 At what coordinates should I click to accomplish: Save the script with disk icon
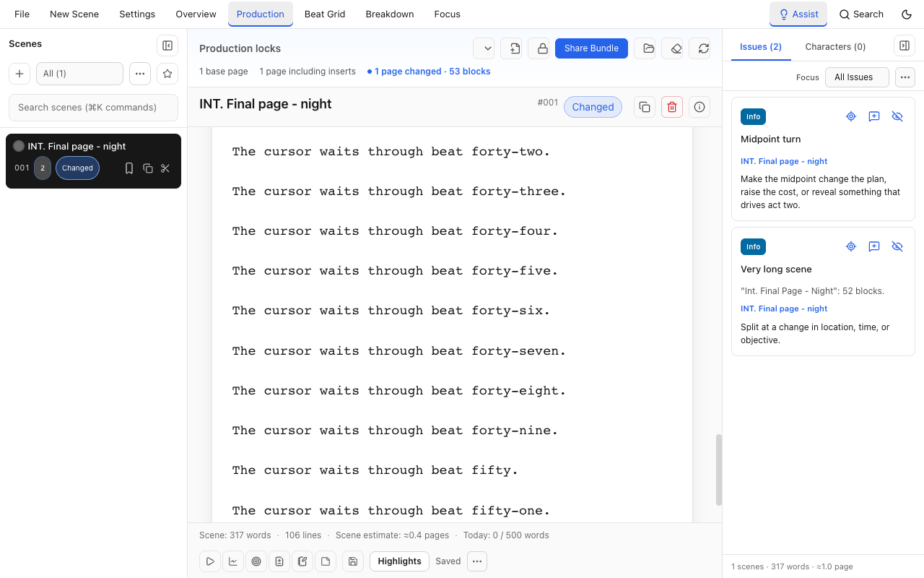[x=353, y=561]
